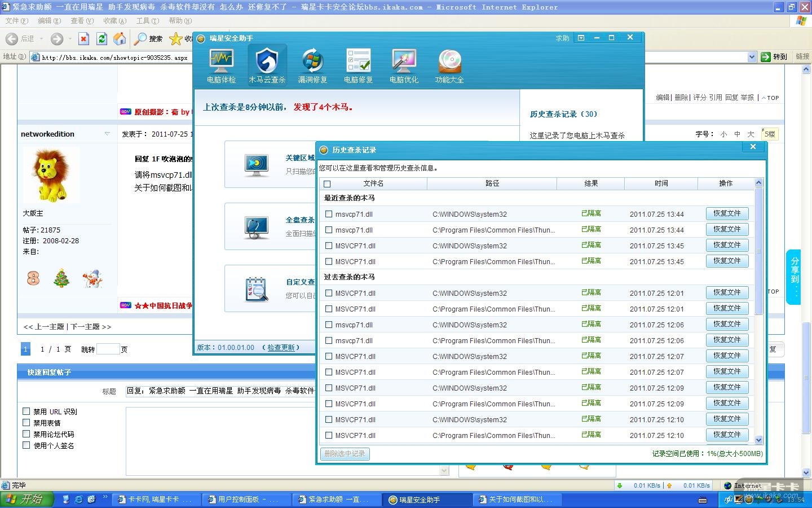Viewport: 812px width, 508px height.
Task: Switch to the 电脑修复 tab
Action: 358,66
